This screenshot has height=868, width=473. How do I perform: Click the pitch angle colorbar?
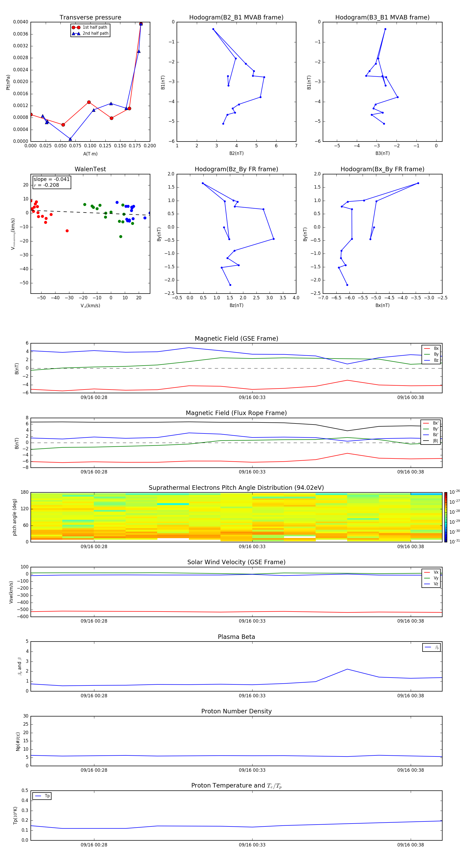(x=446, y=517)
